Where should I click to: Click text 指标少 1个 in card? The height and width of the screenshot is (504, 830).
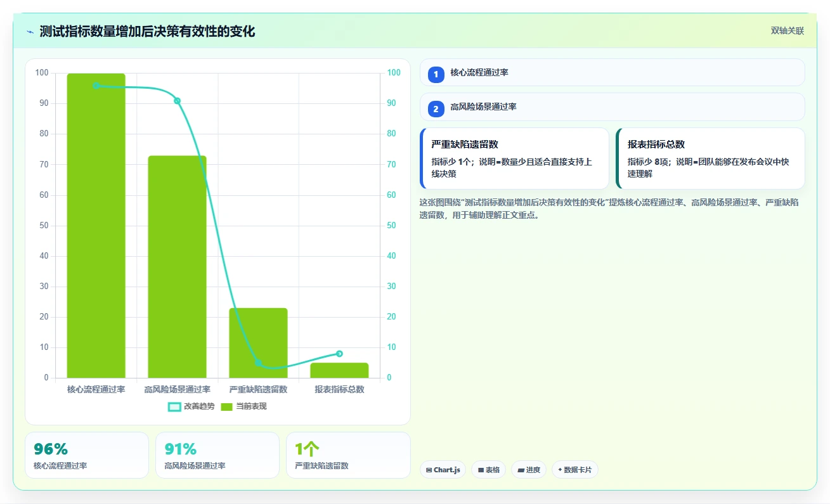tap(453, 162)
